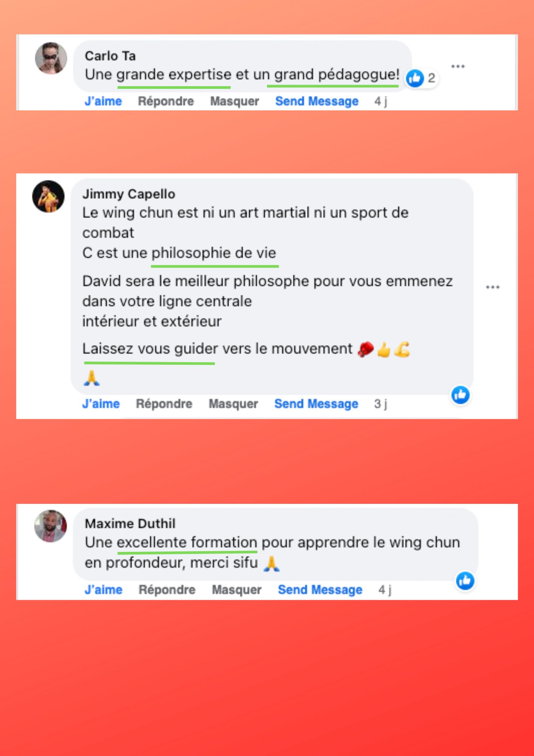Open the three-dot menu on Carlo Ta's comment

tap(458, 67)
